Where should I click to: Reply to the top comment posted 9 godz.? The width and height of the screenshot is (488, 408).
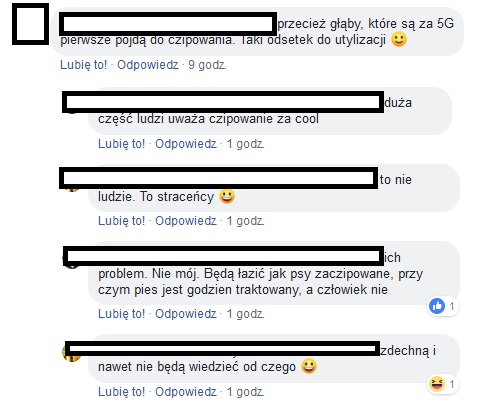click(148, 65)
